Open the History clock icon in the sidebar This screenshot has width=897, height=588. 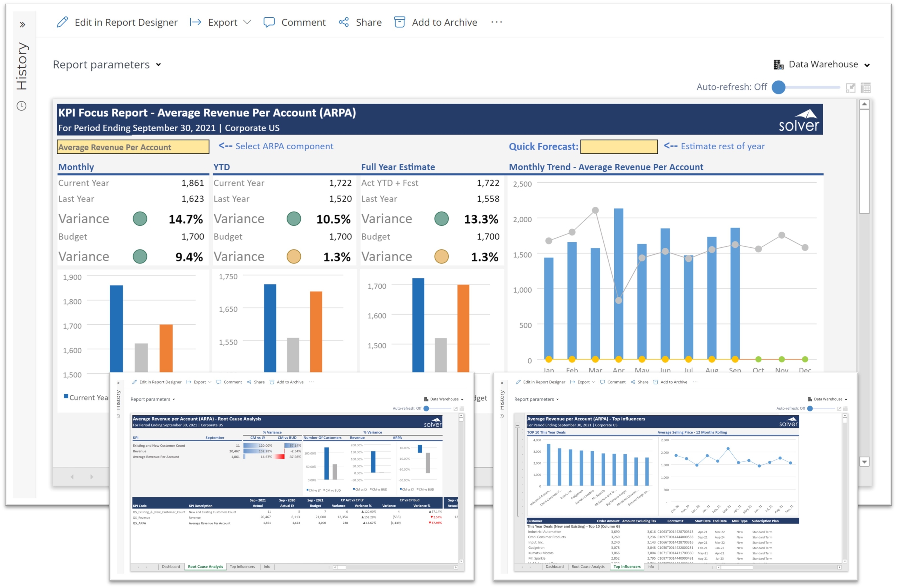pos(21,106)
